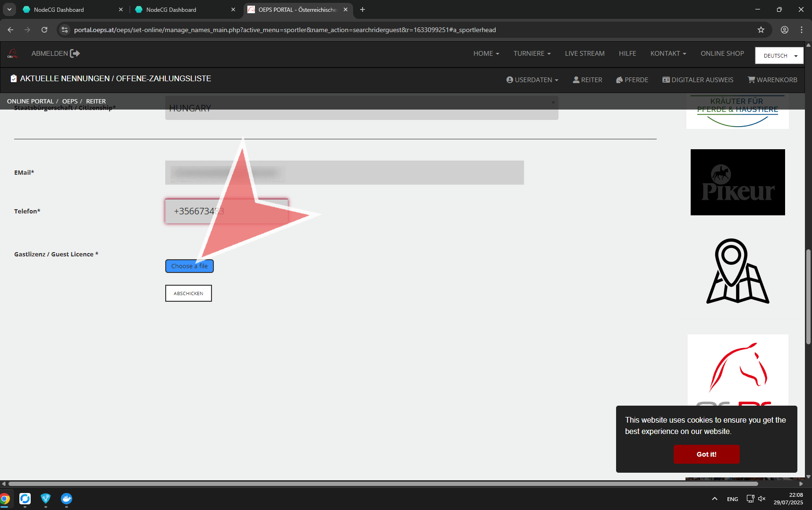Click Choose a file for guest licence

tap(189, 266)
